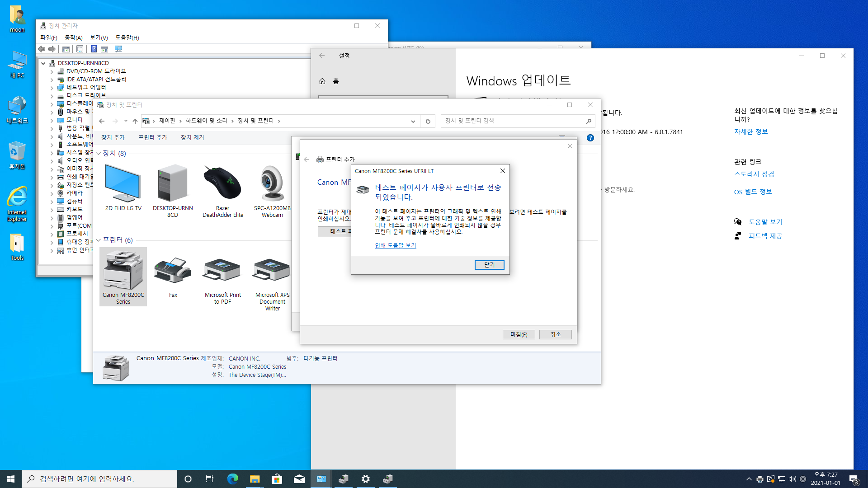Expand DVD/CD-ROM 드라이브 node

52,71
